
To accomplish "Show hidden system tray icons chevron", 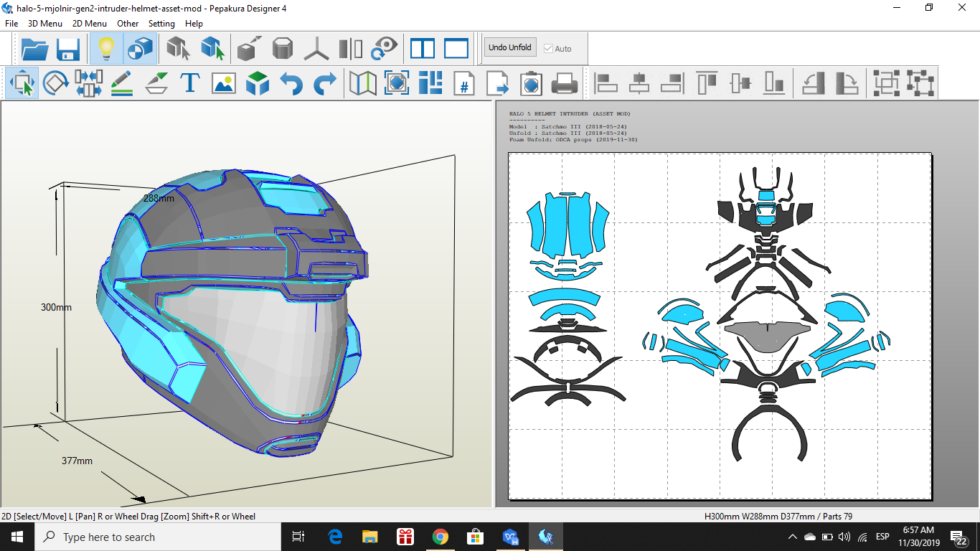I will pos(792,537).
